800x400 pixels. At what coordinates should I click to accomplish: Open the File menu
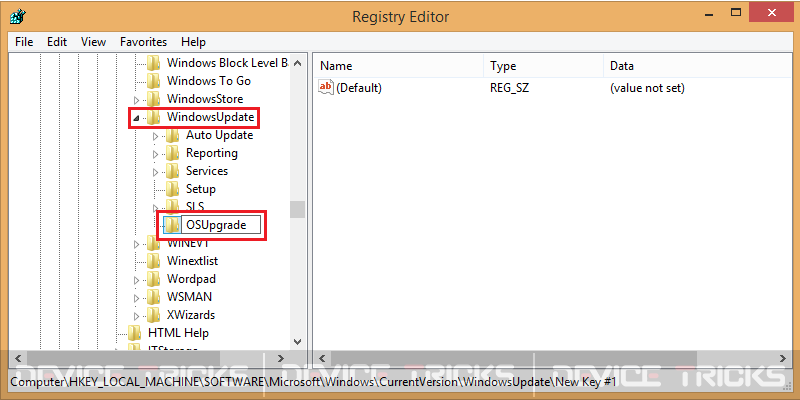point(24,42)
